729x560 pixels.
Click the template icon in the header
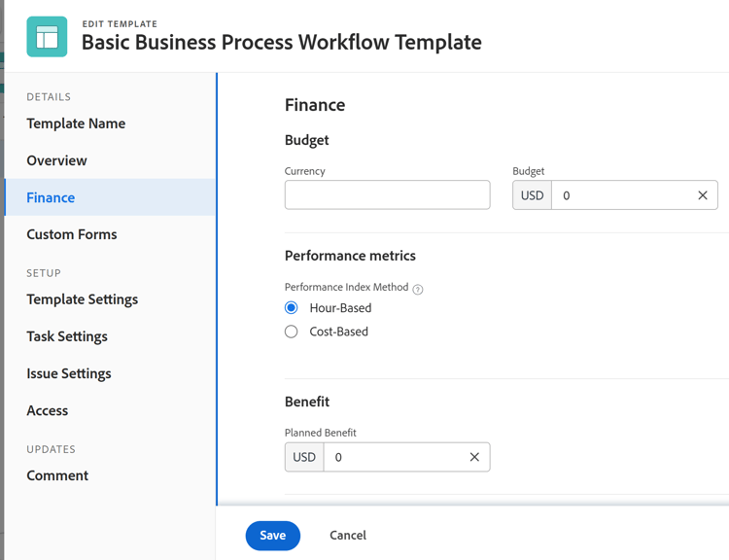pos(47,37)
